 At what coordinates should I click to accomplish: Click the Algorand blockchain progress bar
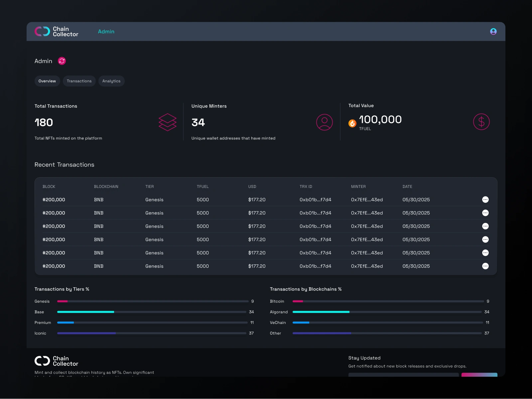pyautogui.click(x=387, y=312)
